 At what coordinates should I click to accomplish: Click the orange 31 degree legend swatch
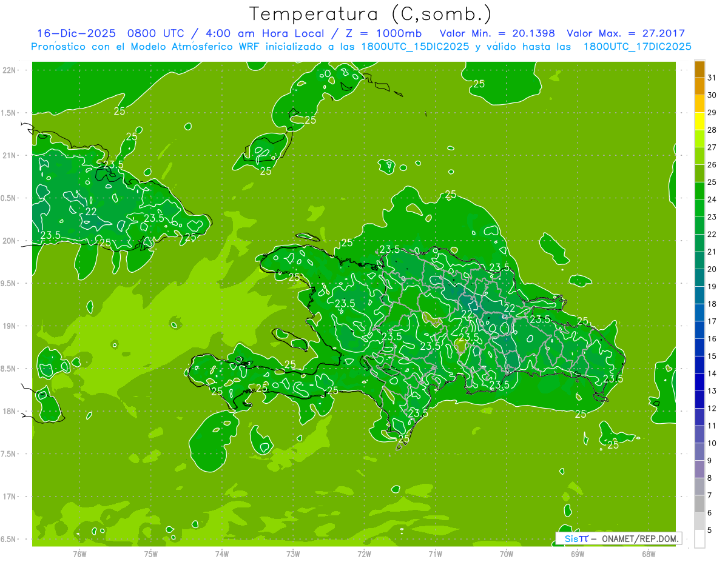(699, 70)
